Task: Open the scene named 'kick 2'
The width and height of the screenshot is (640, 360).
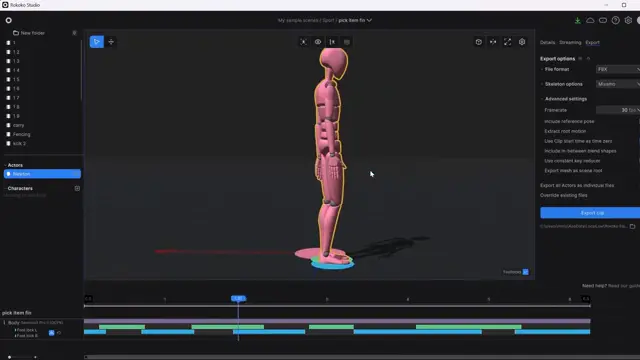Action: pyautogui.click(x=20, y=144)
